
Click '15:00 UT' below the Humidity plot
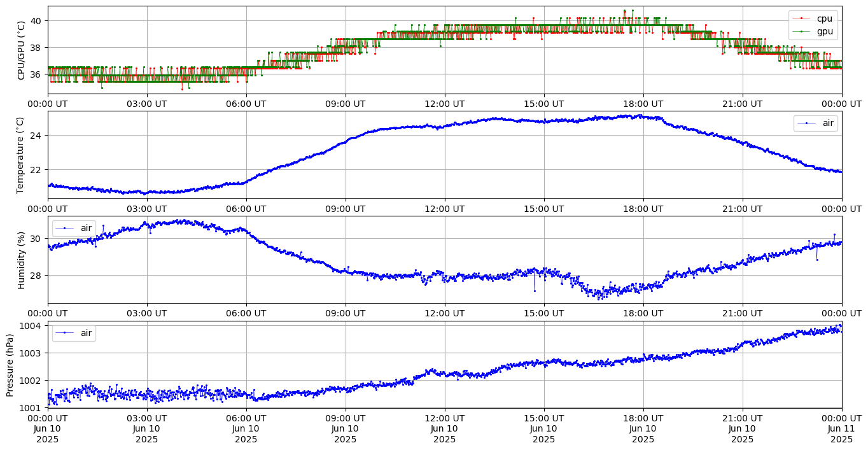click(544, 313)
